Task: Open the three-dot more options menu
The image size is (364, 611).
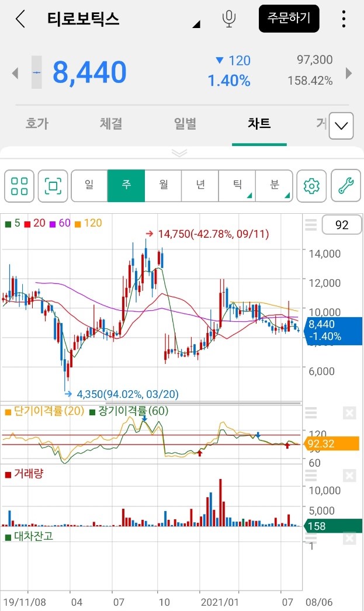Action: point(344,19)
